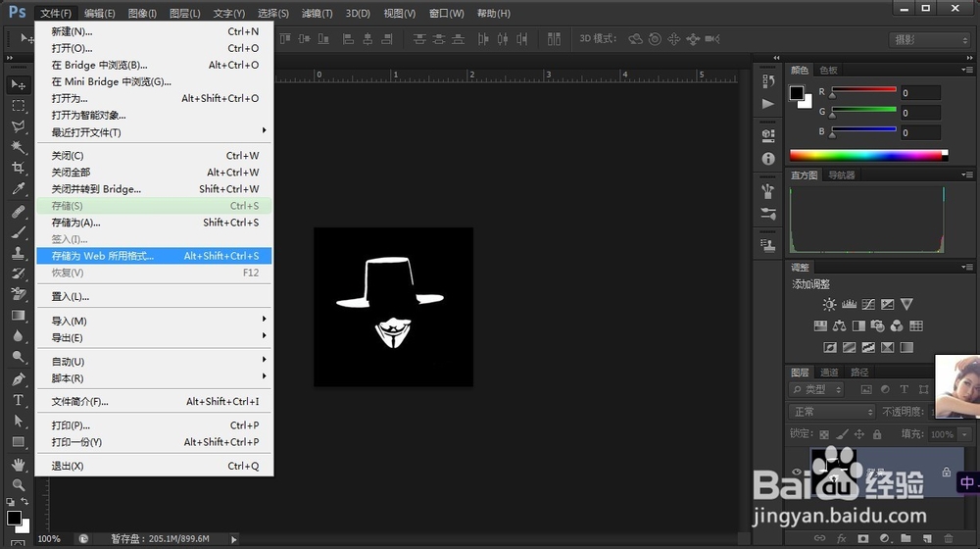Add a Curves adjustment

click(x=868, y=305)
